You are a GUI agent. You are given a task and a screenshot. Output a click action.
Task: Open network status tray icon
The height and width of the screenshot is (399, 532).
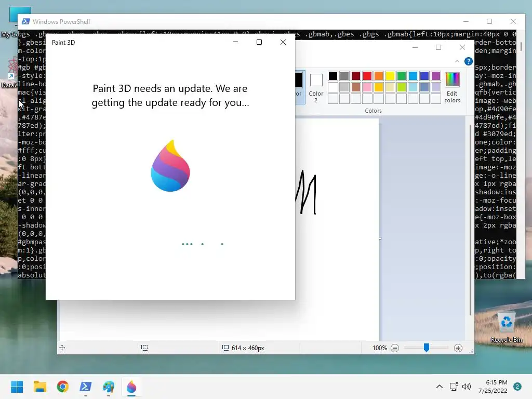(454, 387)
